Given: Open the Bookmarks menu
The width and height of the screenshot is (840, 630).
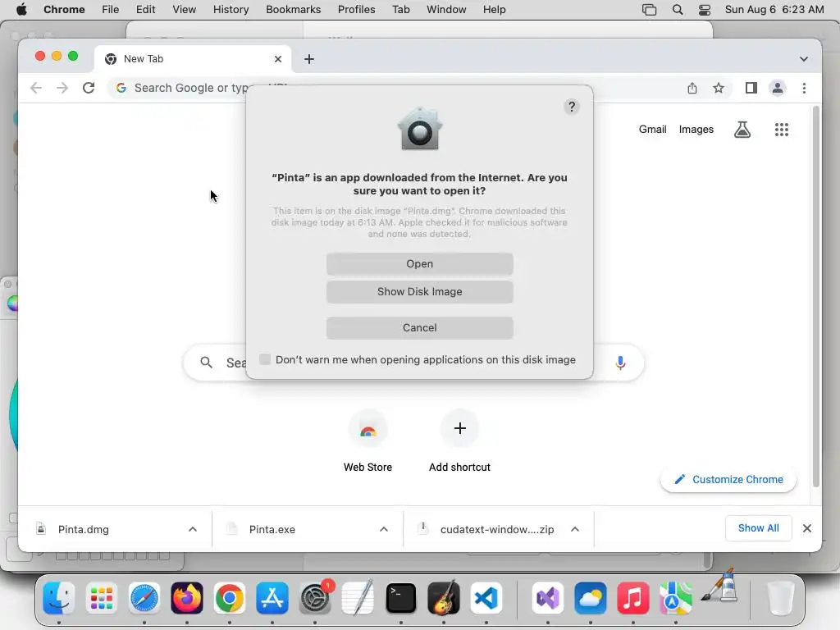Looking at the screenshot, I should 293,10.
